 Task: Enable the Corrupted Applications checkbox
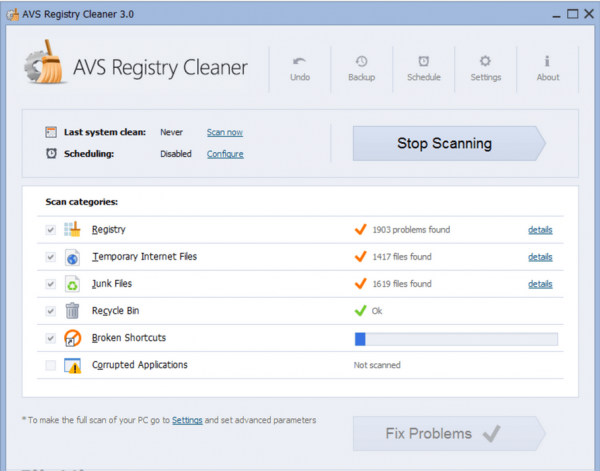tap(51, 365)
